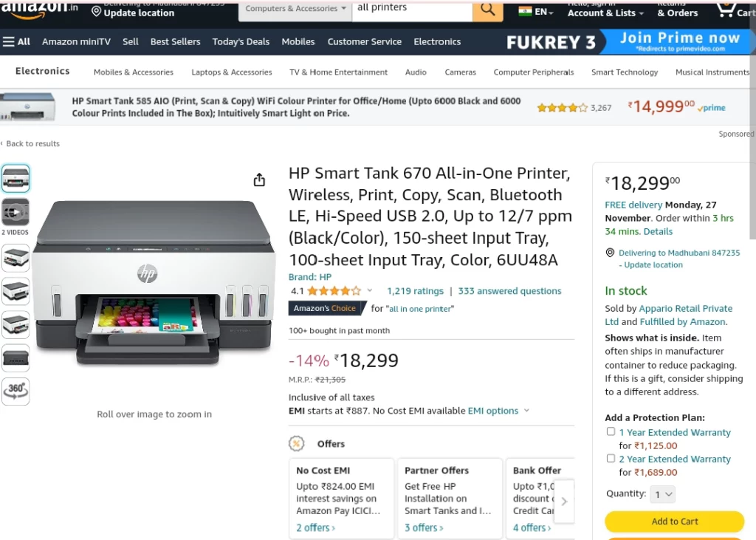Expand the Computers & Accessories search category

295,10
